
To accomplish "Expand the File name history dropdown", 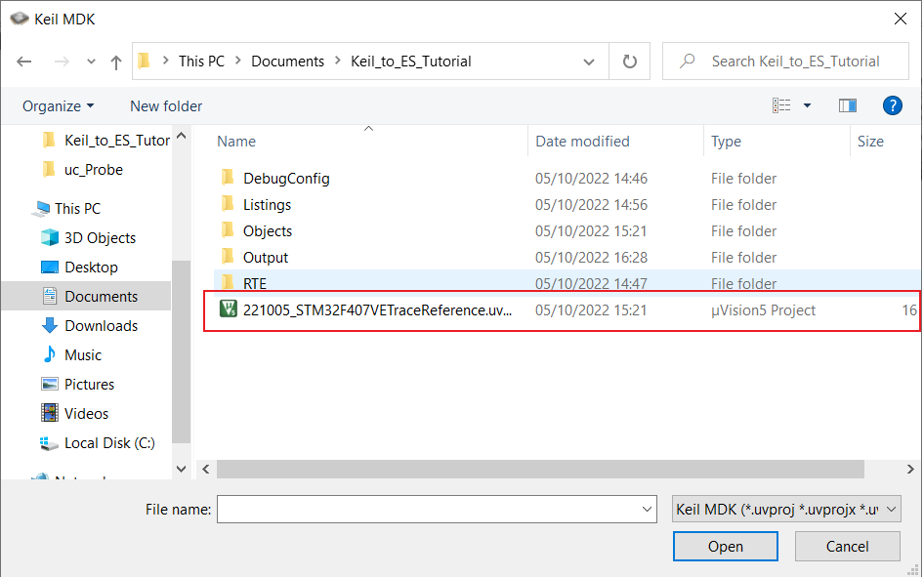I will pyautogui.click(x=647, y=509).
